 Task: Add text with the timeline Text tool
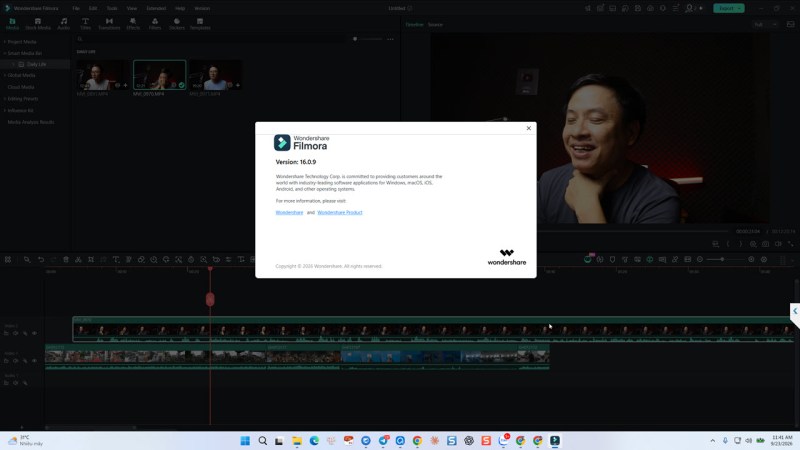point(116,260)
